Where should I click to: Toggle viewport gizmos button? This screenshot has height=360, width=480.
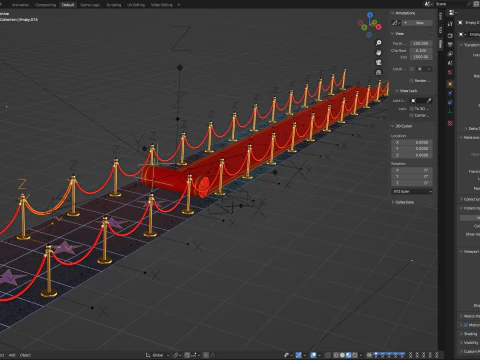coord(299,355)
